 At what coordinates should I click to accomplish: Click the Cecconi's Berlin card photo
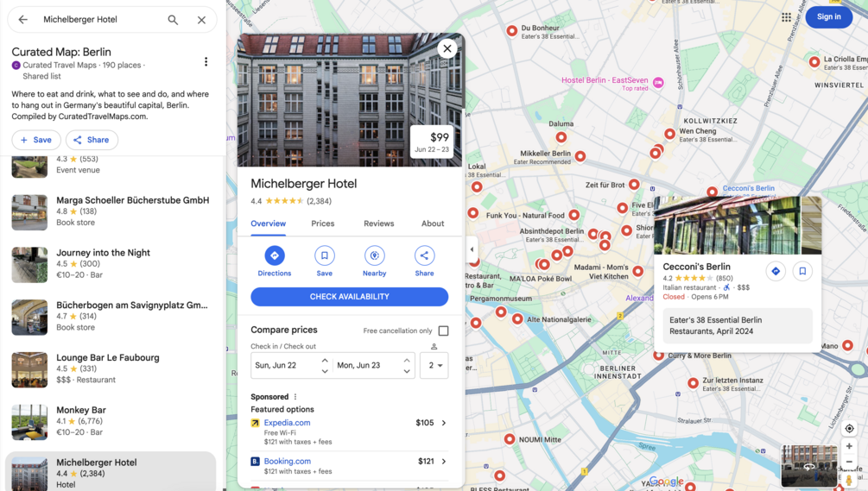[738, 225]
